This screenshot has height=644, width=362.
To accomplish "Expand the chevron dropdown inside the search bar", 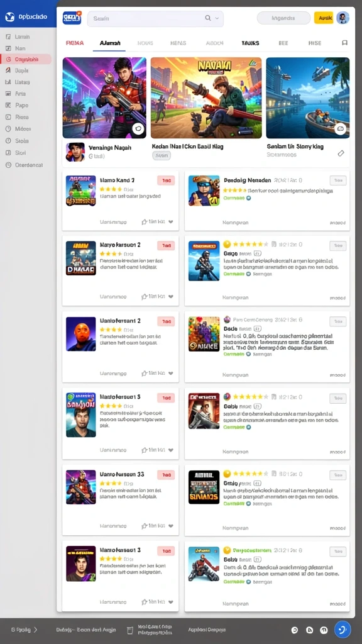I will click(x=217, y=18).
